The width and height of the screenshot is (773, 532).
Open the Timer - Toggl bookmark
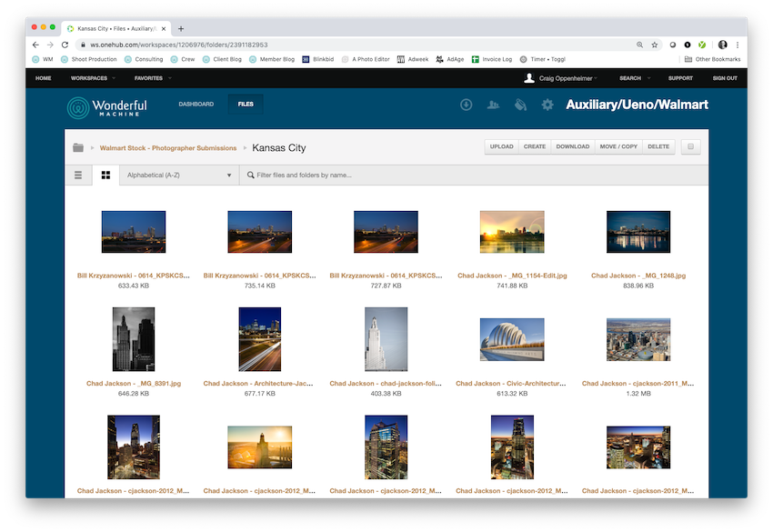(x=542, y=59)
